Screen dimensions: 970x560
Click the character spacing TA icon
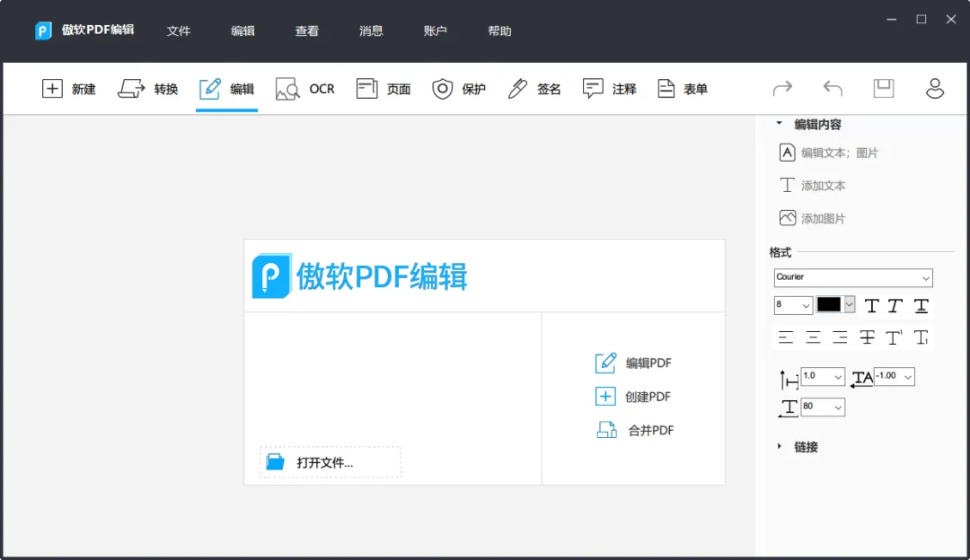(861, 379)
